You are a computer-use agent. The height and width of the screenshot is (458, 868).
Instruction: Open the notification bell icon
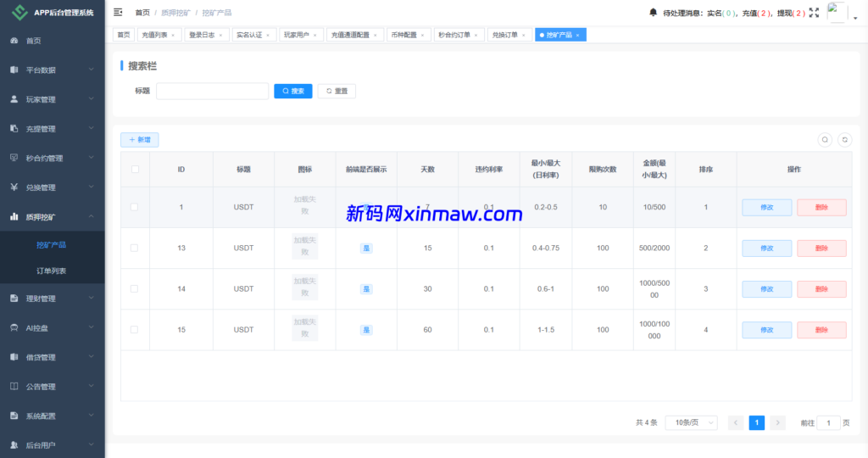pyautogui.click(x=654, y=12)
